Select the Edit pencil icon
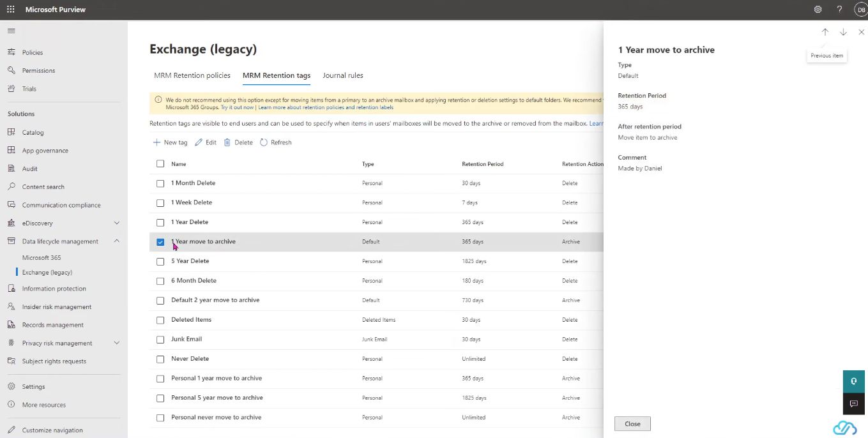Screen dimensions: 868x438 (199, 142)
